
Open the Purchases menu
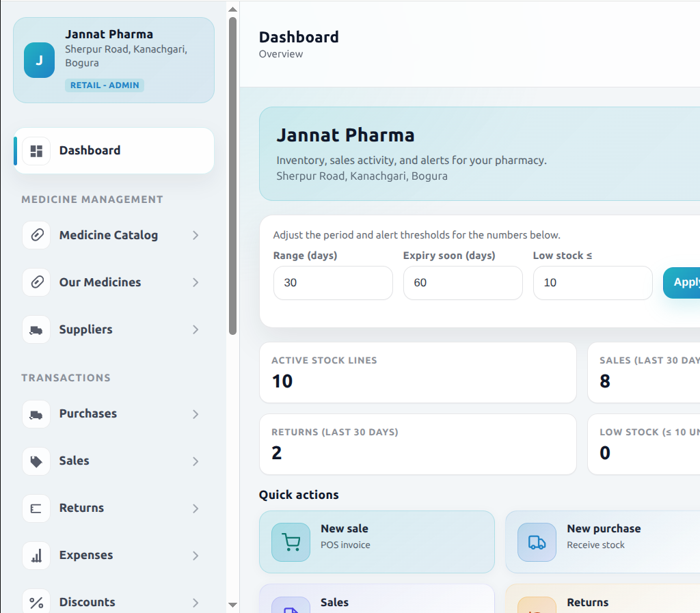[x=114, y=414]
